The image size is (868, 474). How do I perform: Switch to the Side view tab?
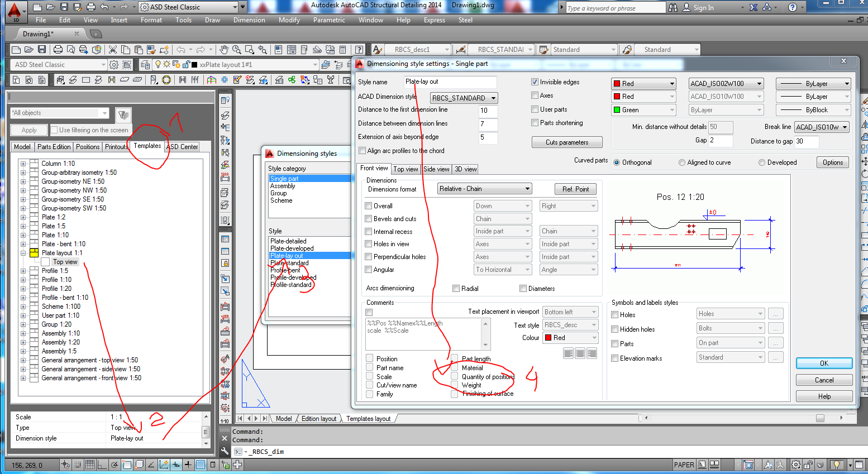coord(436,169)
